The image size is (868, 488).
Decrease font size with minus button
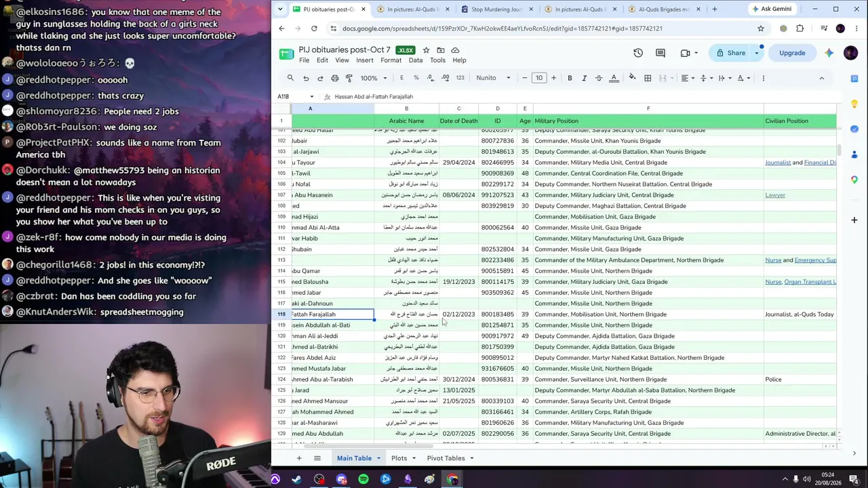pos(524,78)
